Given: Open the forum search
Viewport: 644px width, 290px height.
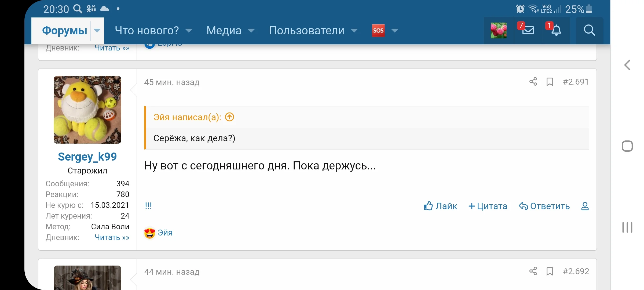Looking at the screenshot, I should tap(589, 30).
